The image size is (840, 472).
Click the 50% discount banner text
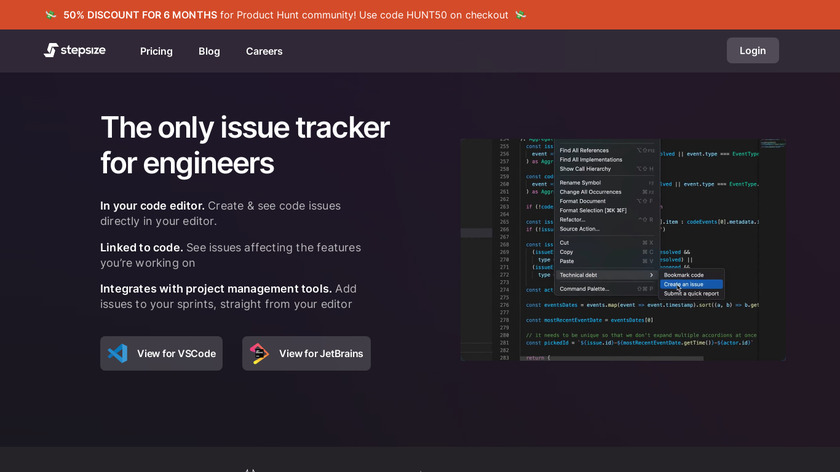(286, 15)
